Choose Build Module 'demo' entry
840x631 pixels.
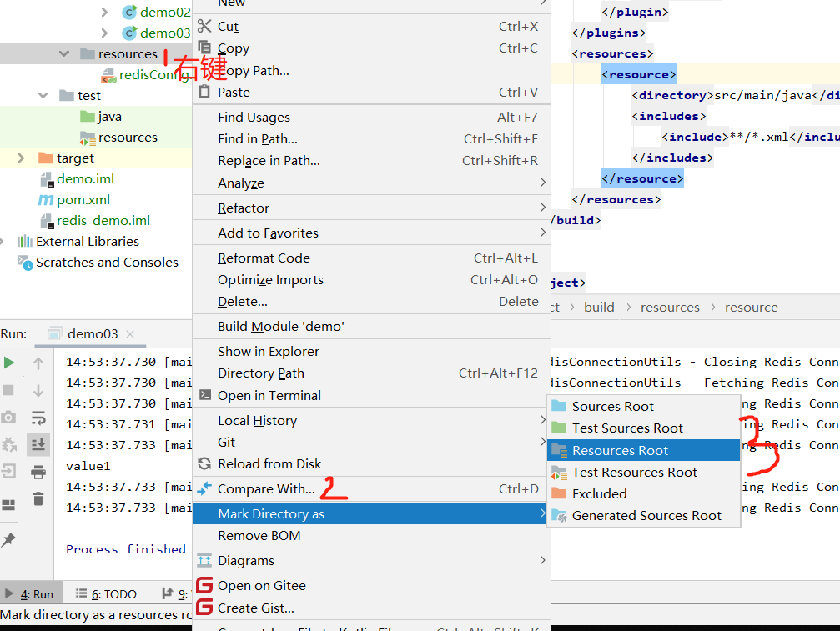[x=371, y=327]
